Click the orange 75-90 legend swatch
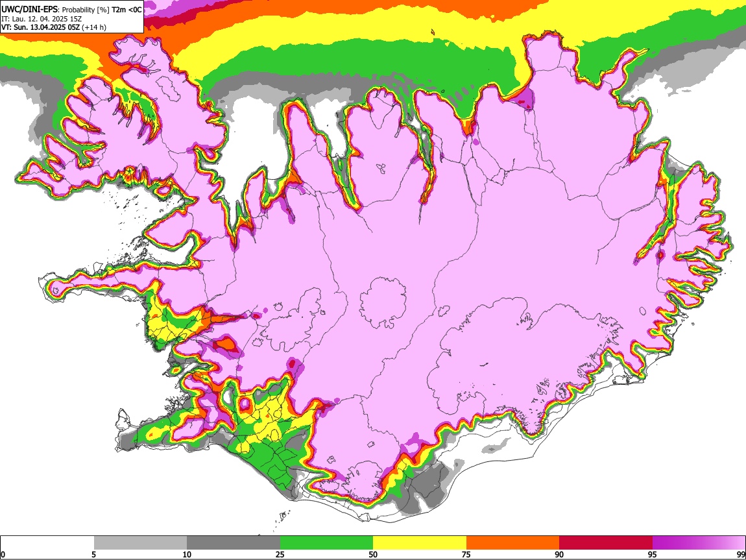The height and width of the screenshot is (560, 746). click(512, 543)
